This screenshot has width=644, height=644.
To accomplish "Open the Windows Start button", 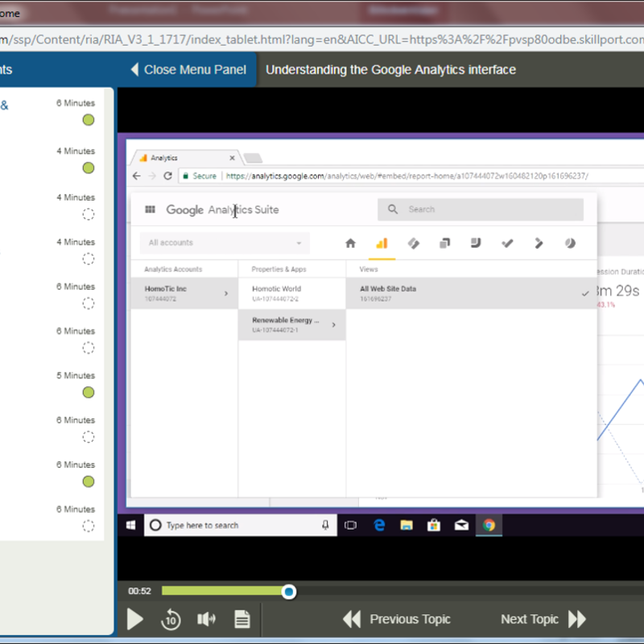I will pyautogui.click(x=131, y=526).
